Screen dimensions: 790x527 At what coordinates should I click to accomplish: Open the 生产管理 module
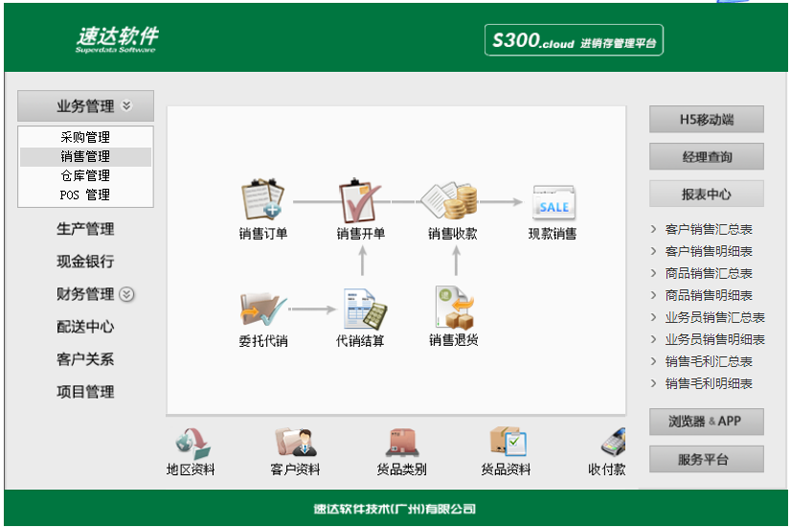pos(85,229)
